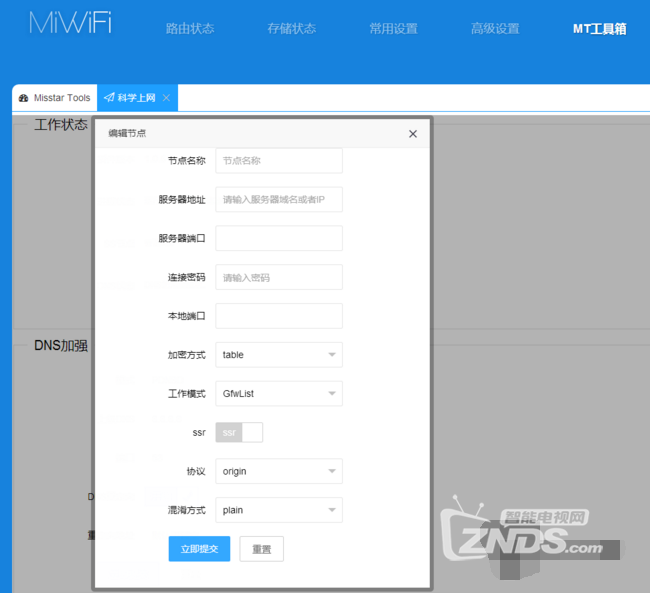Click the 混淆方式 field label
The height and width of the screenshot is (594, 651).
pos(187,510)
